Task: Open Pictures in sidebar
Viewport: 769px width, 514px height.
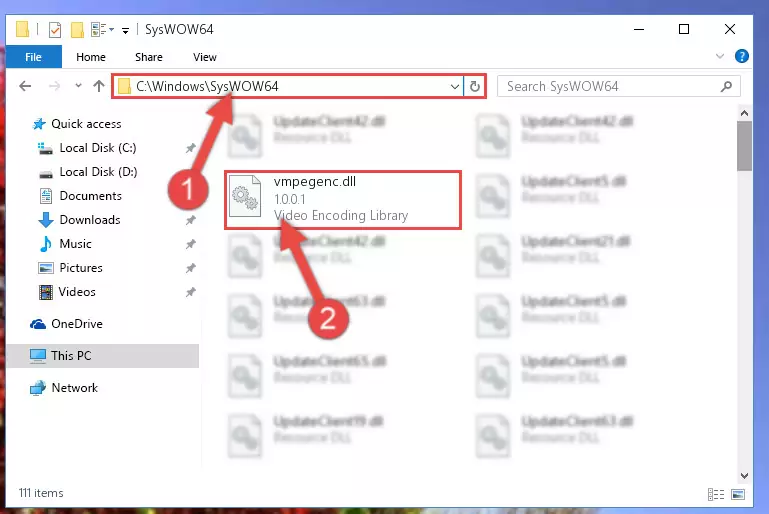Action: pyautogui.click(x=80, y=268)
